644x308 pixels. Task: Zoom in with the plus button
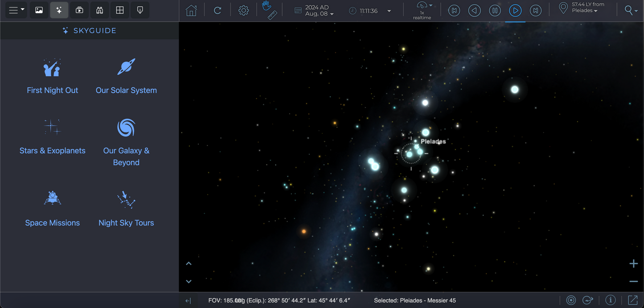pos(633,264)
